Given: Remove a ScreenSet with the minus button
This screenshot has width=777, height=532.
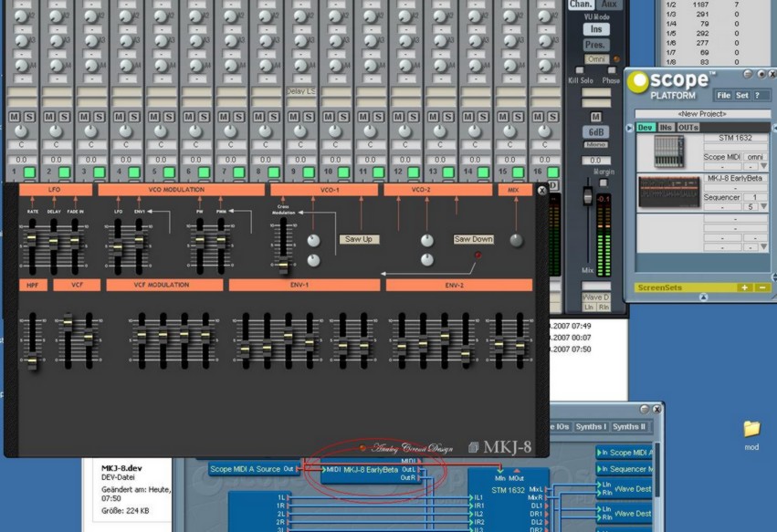Looking at the screenshot, I should (x=762, y=287).
